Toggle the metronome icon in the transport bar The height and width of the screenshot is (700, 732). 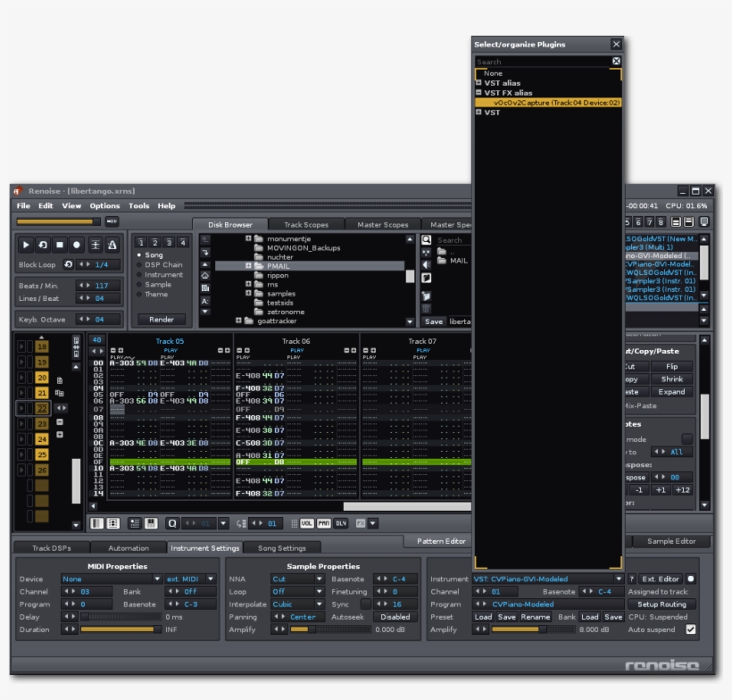111,246
